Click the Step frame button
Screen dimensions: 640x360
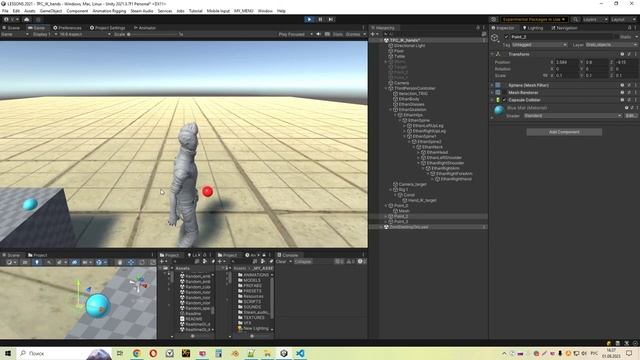(x=331, y=19)
